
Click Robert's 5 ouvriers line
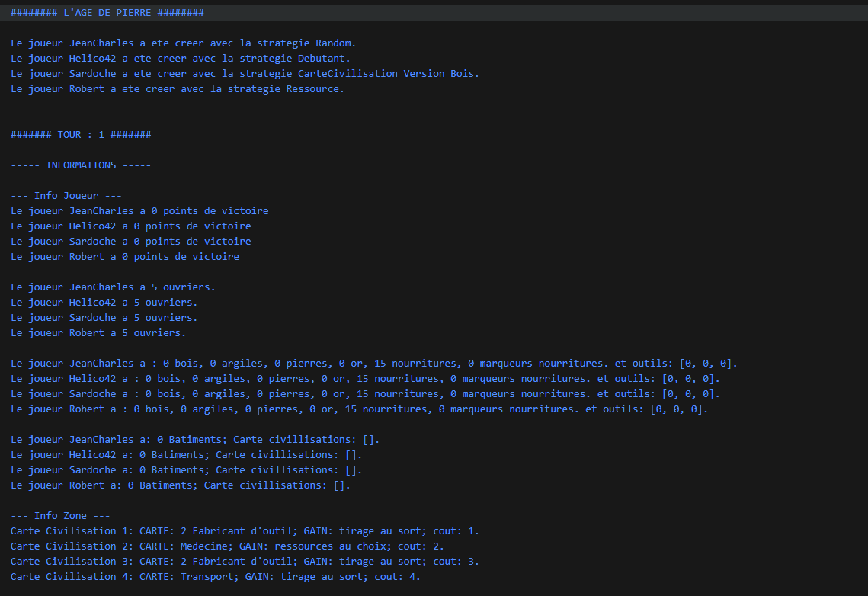pos(98,333)
